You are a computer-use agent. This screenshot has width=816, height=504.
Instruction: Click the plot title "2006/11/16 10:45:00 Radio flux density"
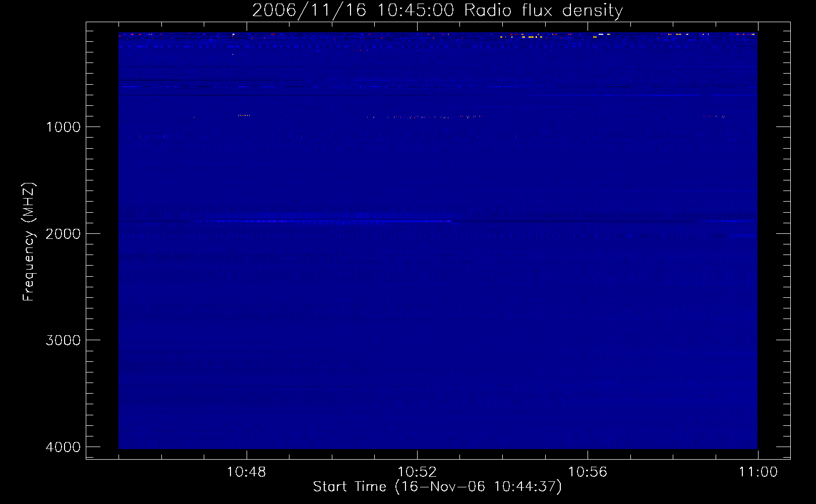pyautogui.click(x=437, y=10)
